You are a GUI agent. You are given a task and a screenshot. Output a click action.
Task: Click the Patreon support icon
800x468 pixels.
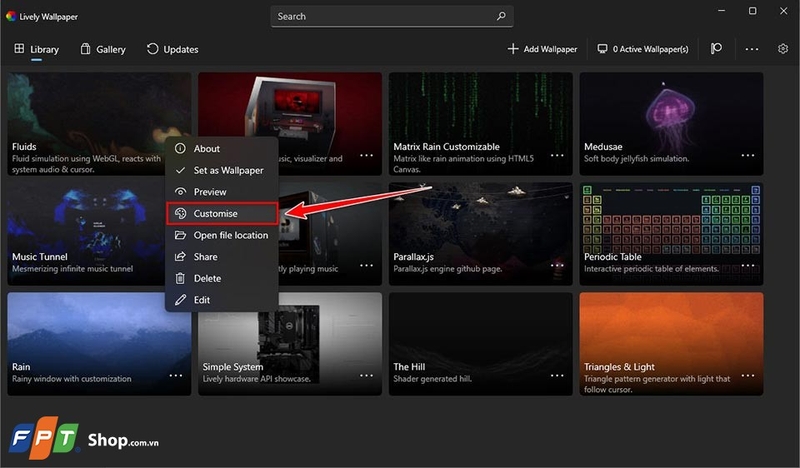(716, 48)
